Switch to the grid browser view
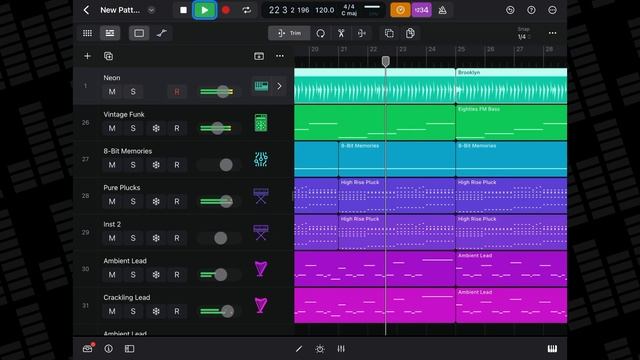The height and width of the screenshot is (360, 640). click(x=87, y=33)
